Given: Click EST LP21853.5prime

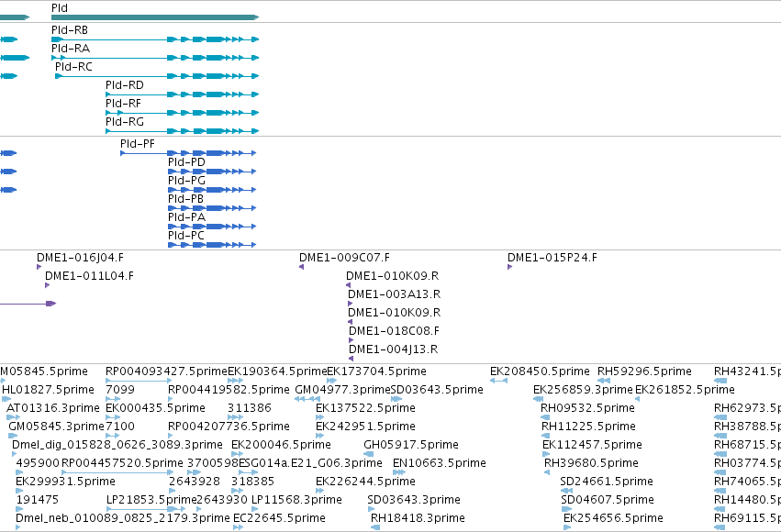Looking at the screenshot, I should (x=151, y=501).
